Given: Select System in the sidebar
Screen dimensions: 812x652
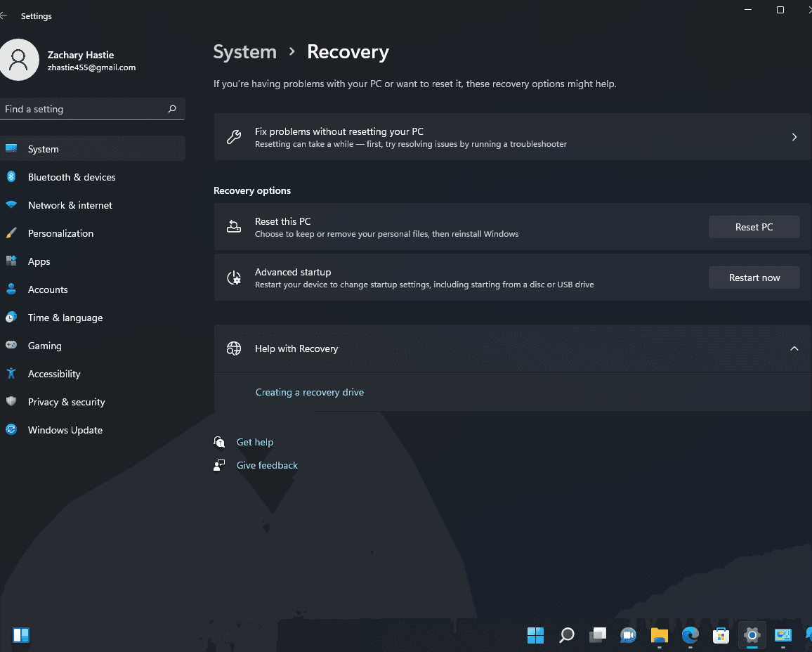Looking at the screenshot, I should 93,149.
